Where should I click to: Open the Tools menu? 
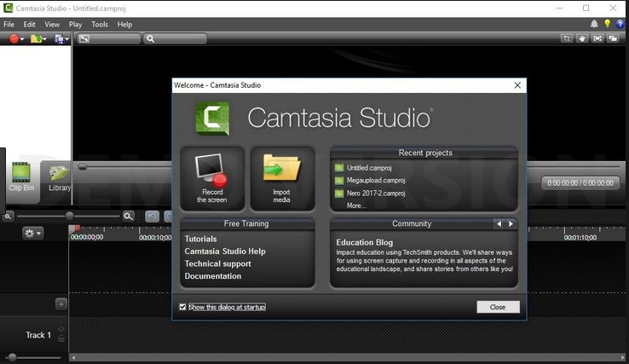(x=100, y=25)
